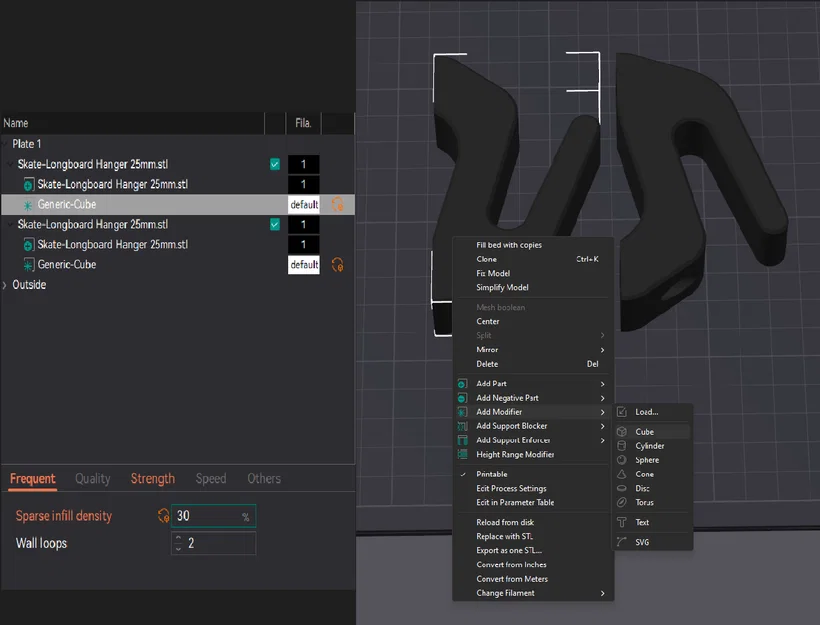The width and height of the screenshot is (820, 625).
Task: Open the filament dropdown of the selected Generic-Cube
Action: click(304, 204)
